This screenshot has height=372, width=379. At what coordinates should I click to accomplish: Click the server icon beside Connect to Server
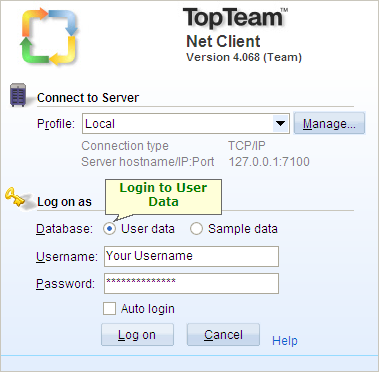point(18,95)
